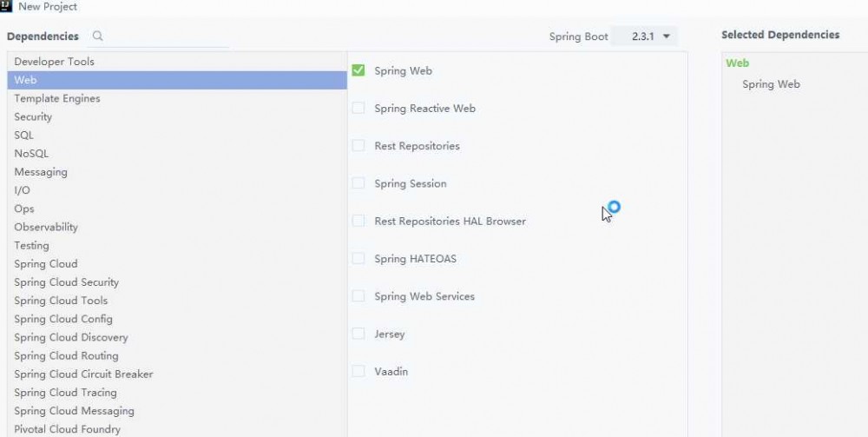Choose Spring Cloud Security category

point(177,281)
